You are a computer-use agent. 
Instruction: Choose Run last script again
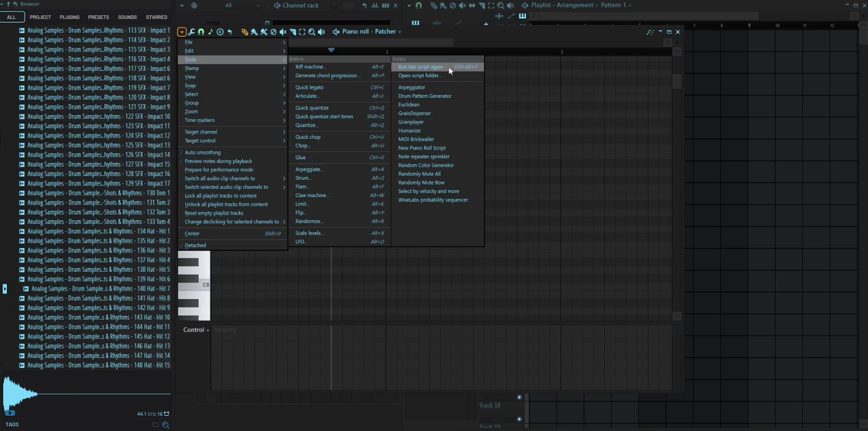tap(420, 67)
